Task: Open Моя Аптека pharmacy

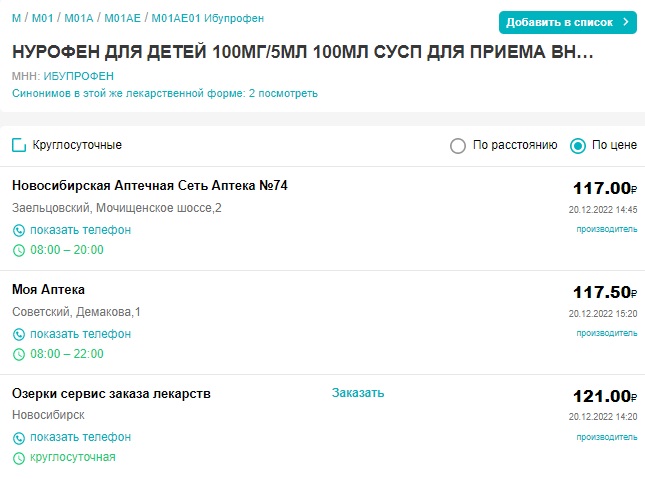Action: [49, 290]
